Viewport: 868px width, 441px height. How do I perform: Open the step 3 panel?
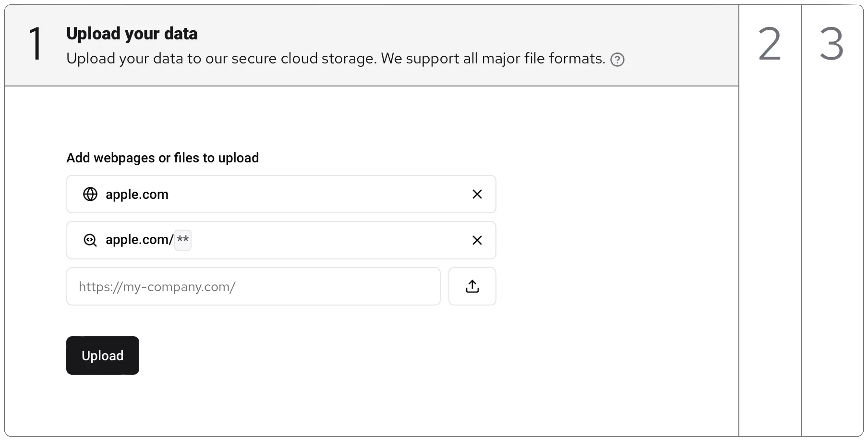(832, 44)
